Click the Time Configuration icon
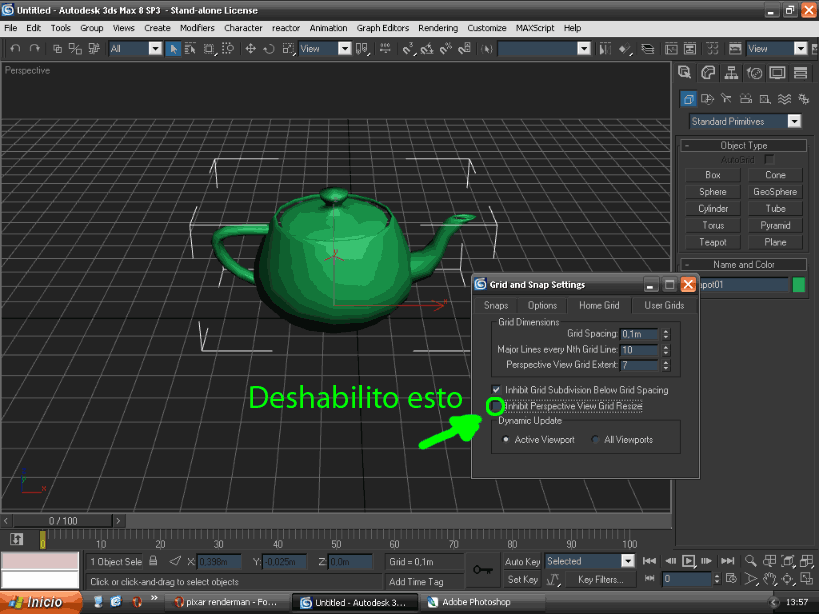The height and width of the screenshot is (614, 819). (x=731, y=579)
